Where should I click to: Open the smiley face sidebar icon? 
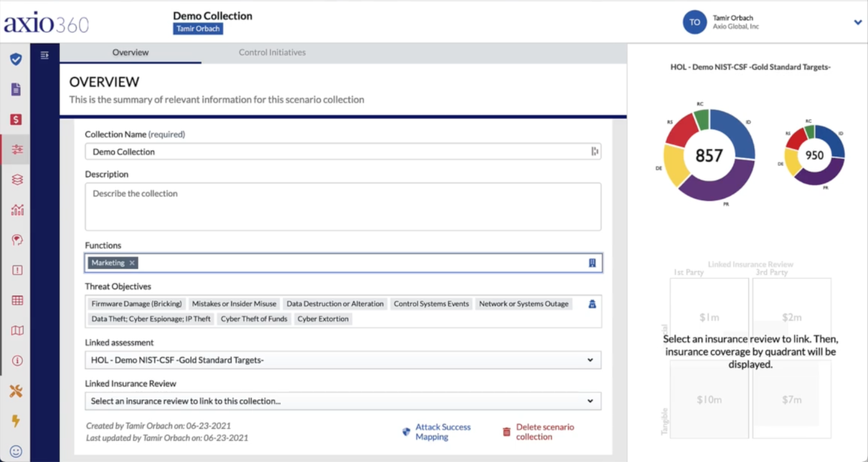click(x=16, y=451)
